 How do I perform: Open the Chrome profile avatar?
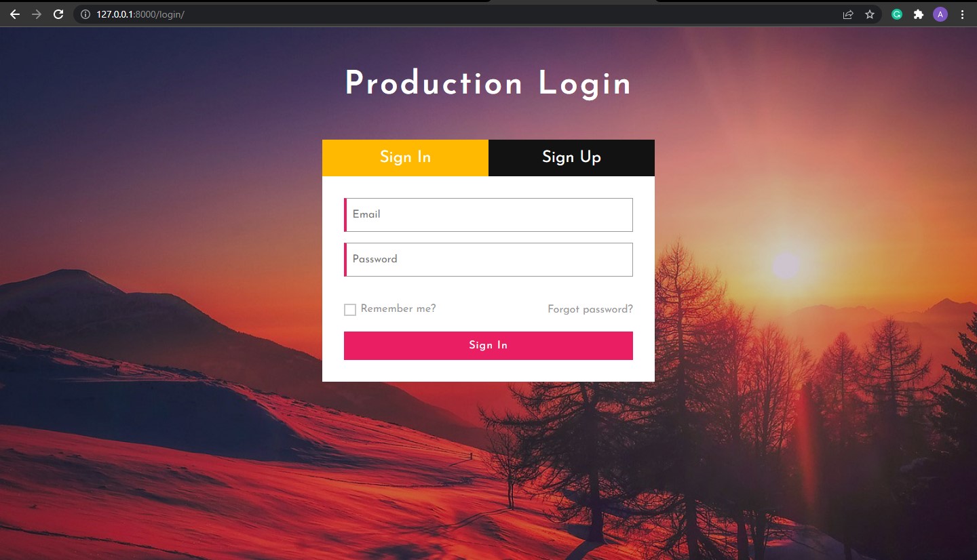940,14
